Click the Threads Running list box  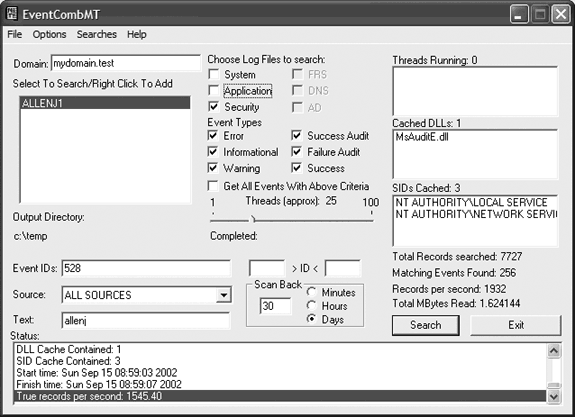tap(475, 91)
